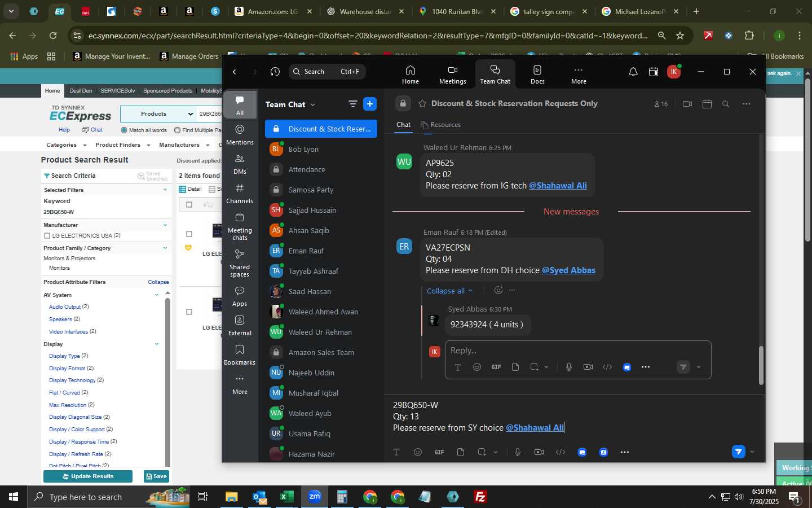Open Shared spaces in sidebar

coord(240,263)
